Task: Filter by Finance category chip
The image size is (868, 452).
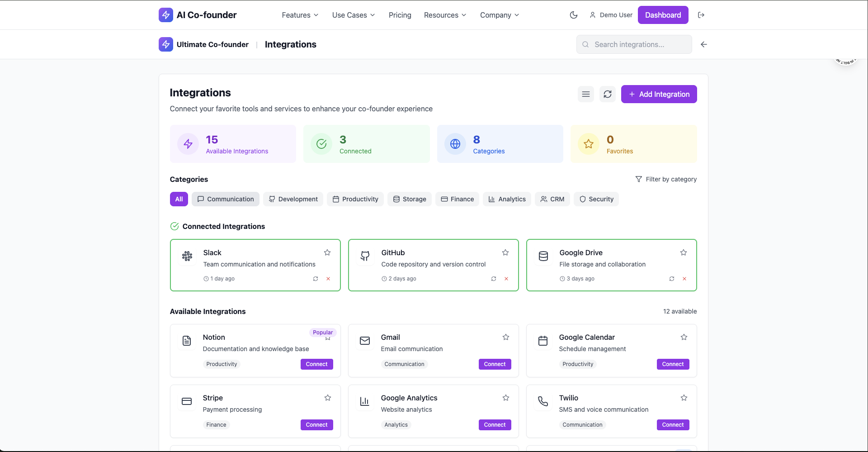Action: point(458,199)
